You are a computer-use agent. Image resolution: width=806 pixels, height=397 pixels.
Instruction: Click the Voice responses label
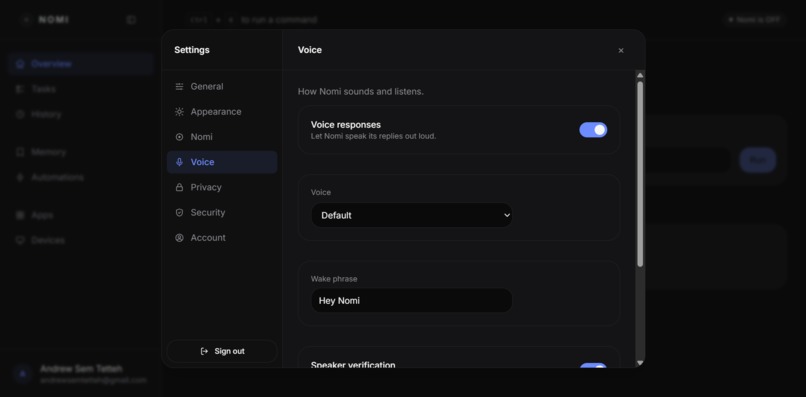(x=345, y=124)
